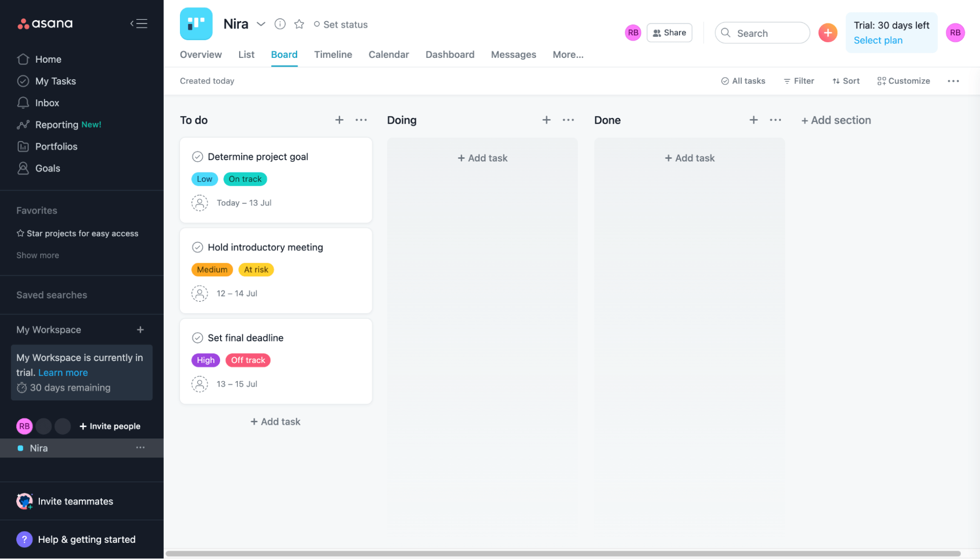Click the Select plan link
980x559 pixels.
(878, 41)
